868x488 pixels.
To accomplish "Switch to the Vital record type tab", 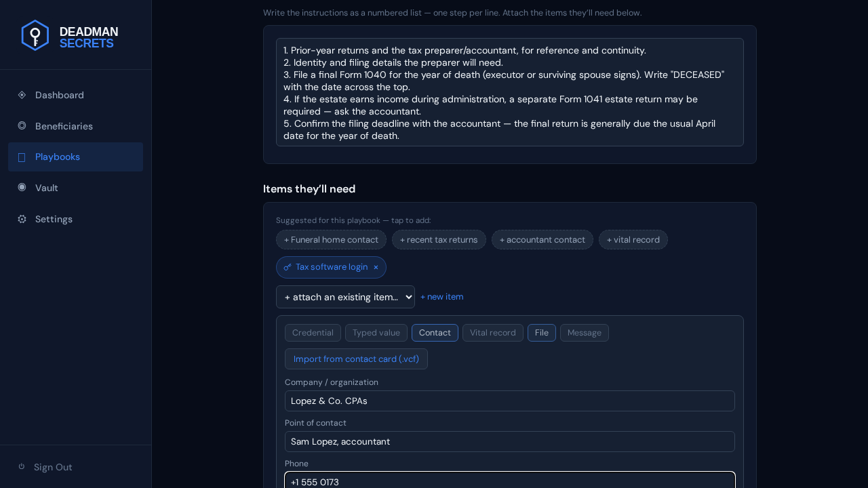I will coord(493,333).
